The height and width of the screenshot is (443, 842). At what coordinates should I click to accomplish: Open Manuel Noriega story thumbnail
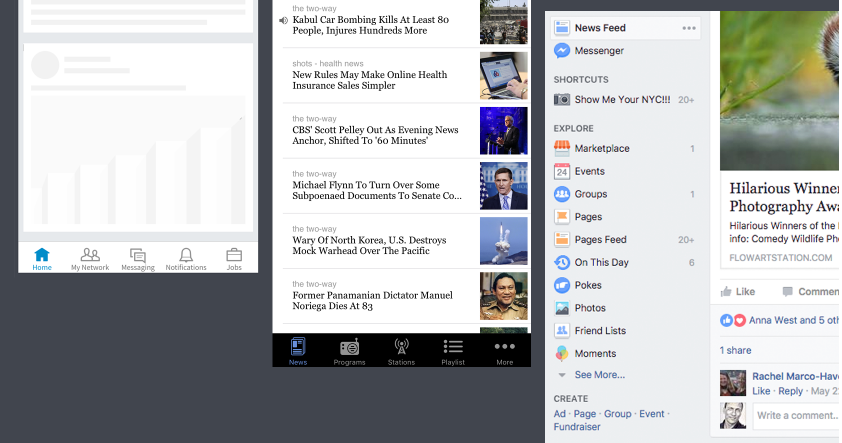click(x=504, y=296)
